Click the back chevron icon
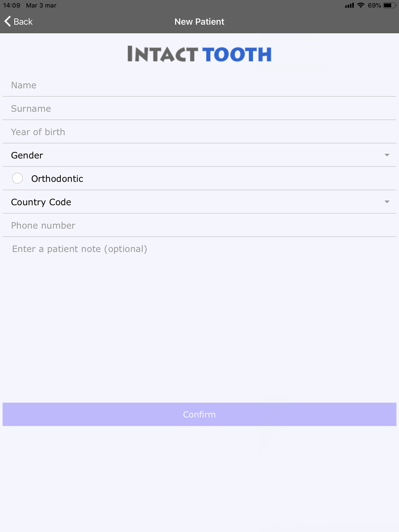The width and height of the screenshot is (399, 532). click(7, 21)
